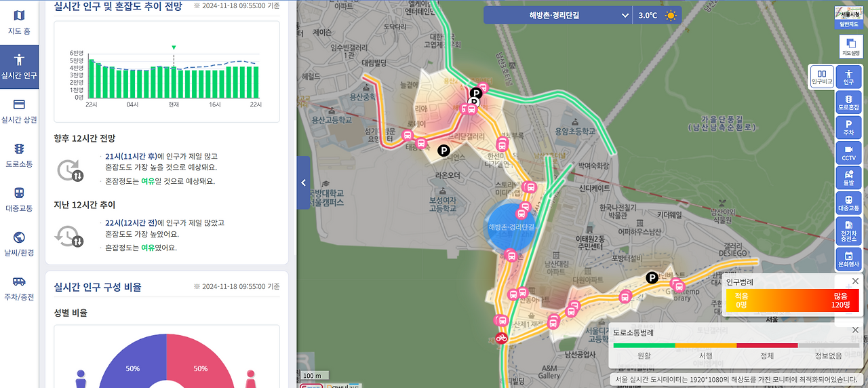Close the 인구범례 legend box

[854, 281]
